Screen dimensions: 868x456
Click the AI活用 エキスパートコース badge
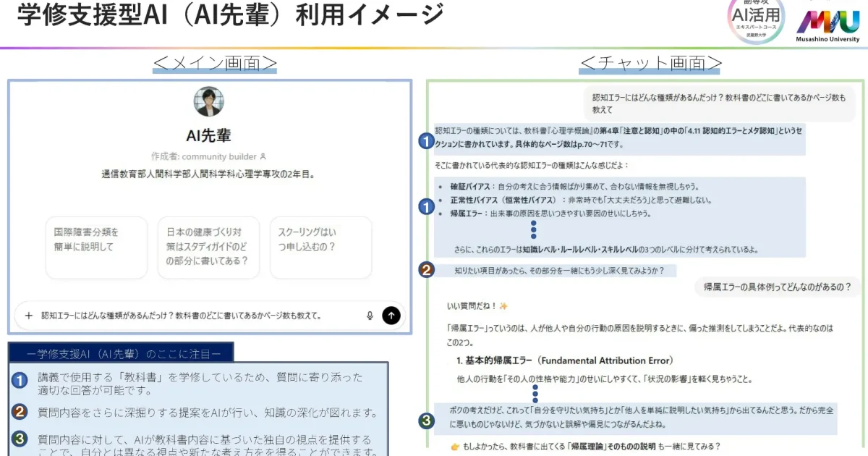pos(757,18)
